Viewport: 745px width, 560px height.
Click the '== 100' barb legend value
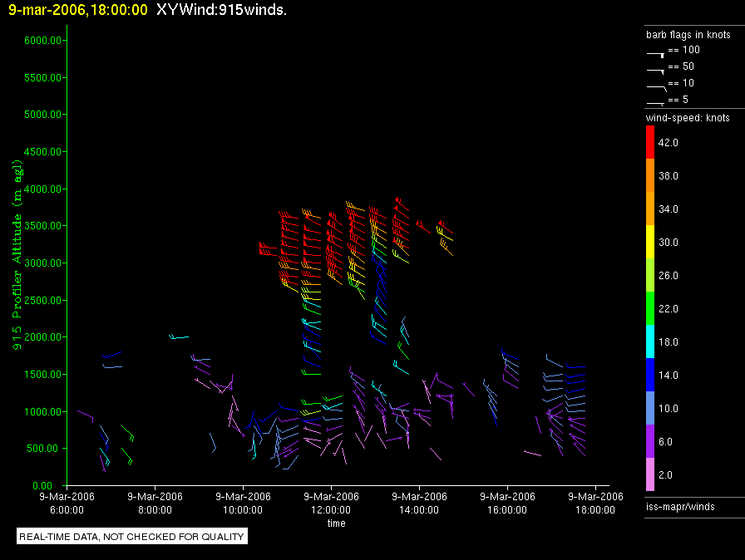683,49
